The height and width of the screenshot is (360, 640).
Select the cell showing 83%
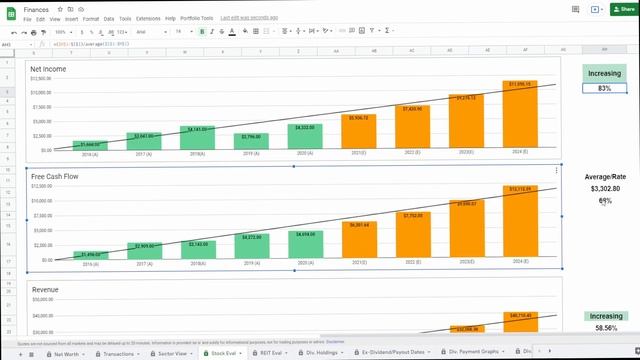tap(604, 88)
